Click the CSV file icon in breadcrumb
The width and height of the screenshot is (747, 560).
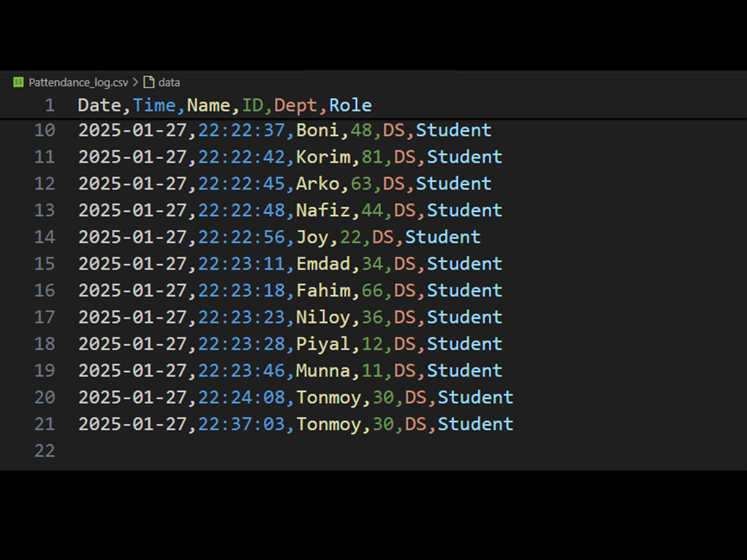[x=18, y=82]
